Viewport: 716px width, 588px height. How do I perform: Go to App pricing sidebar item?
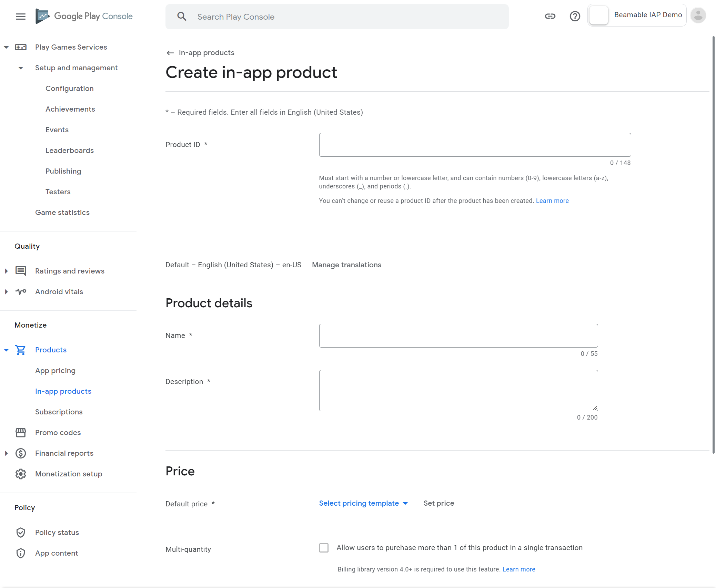(55, 371)
